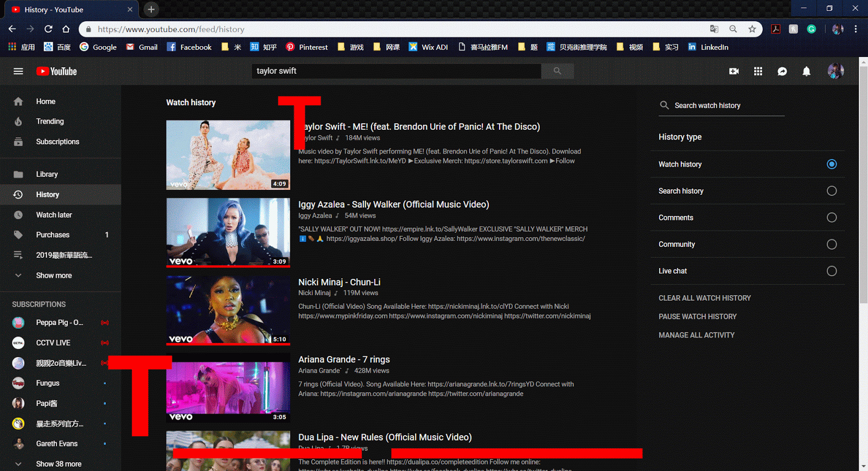Go to browser home page icon

click(66, 29)
